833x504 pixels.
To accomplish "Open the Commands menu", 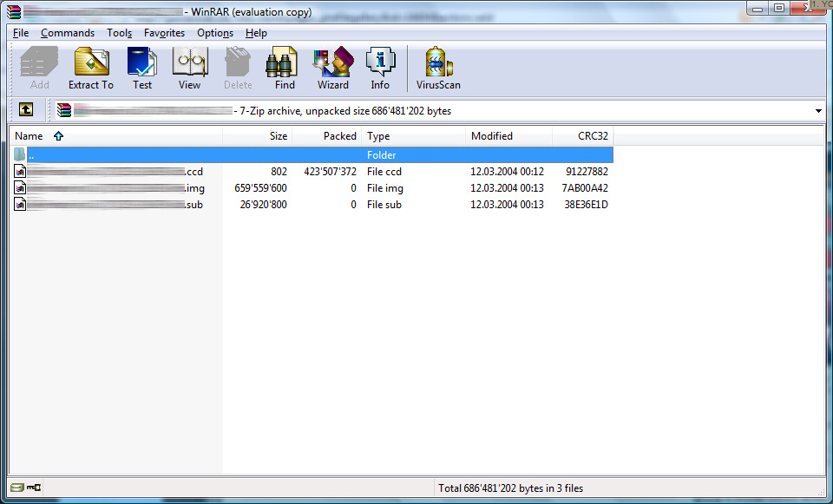I will (x=68, y=33).
